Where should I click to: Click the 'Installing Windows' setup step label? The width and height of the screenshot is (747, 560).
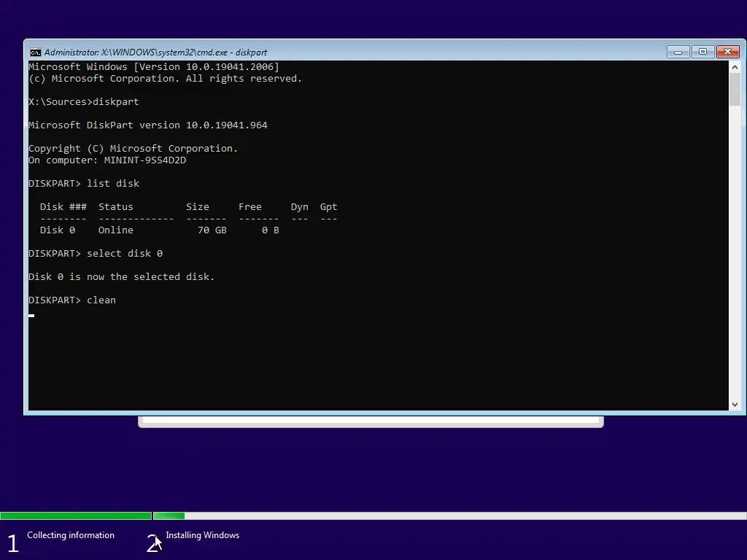point(203,535)
